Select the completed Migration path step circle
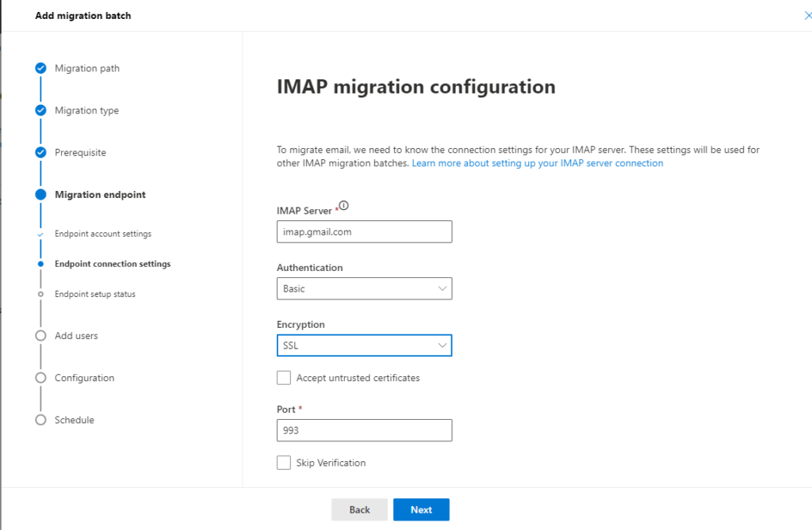The height and width of the screenshot is (530, 812). pyautogui.click(x=40, y=68)
